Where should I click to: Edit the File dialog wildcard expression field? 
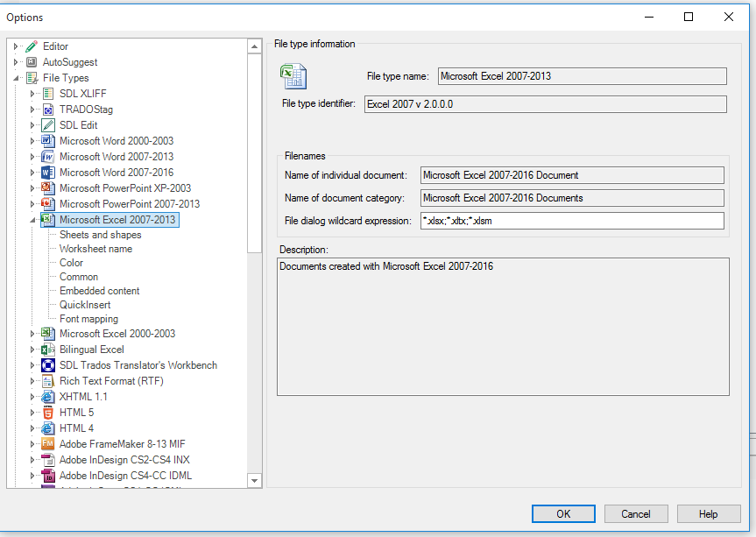[572, 221]
